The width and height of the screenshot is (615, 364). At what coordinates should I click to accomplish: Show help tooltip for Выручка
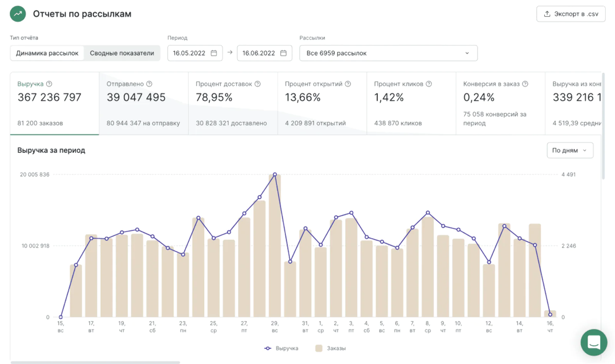[49, 84]
